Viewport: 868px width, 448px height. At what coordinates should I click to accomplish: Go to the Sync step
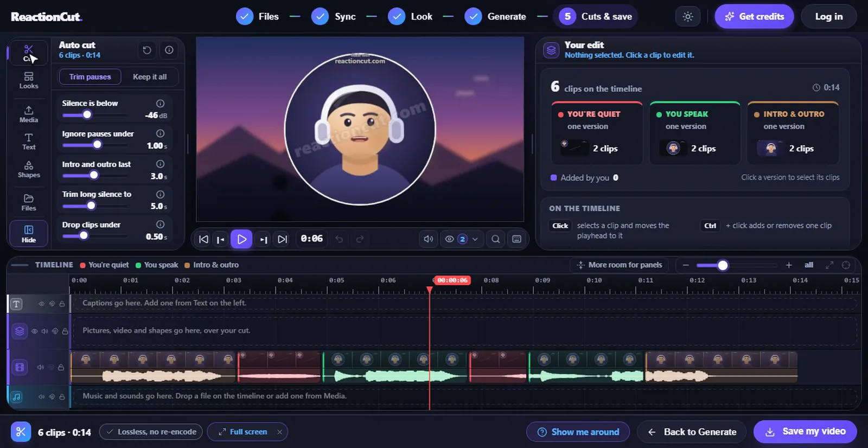(x=334, y=17)
